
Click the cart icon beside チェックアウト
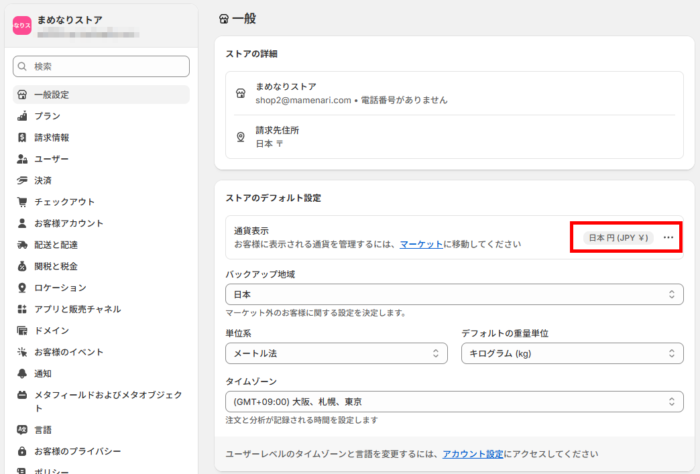[22, 202]
